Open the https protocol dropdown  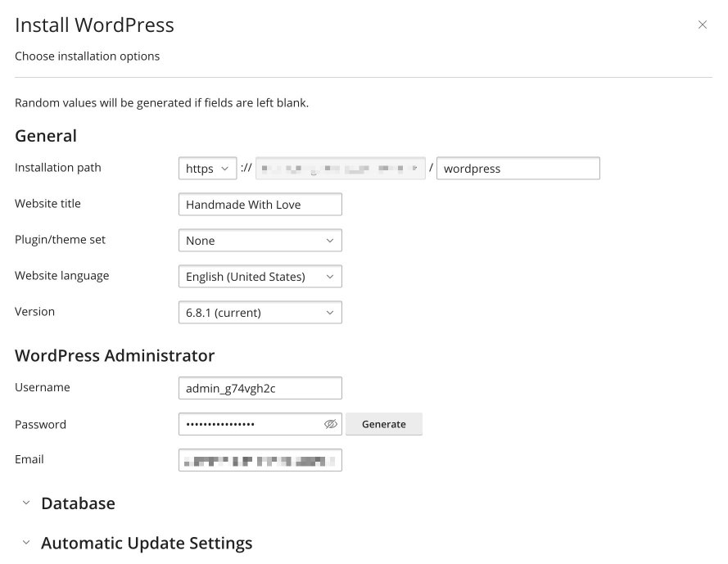pyautogui.click(x=207, y=168)
